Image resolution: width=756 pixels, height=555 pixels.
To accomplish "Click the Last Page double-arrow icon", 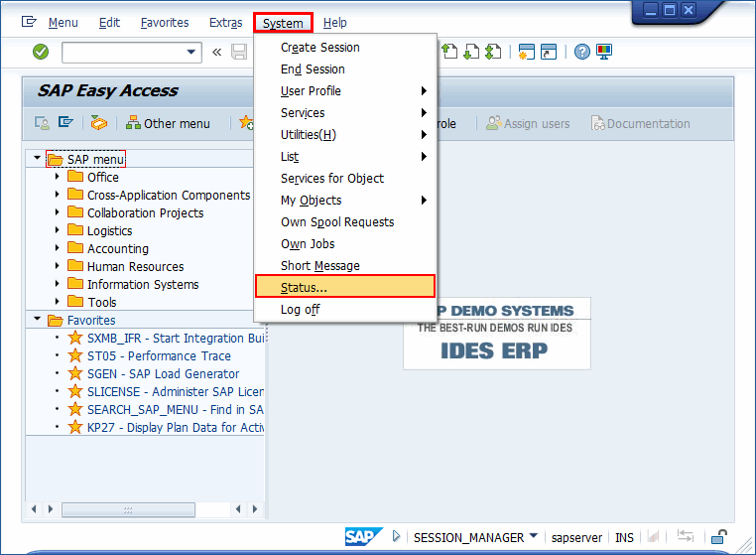I will pos(493,52).
